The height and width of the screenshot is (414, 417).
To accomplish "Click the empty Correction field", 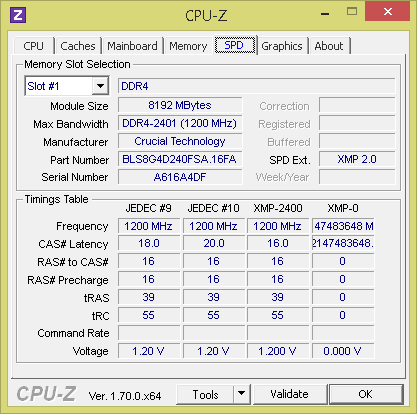I will (x=357, y=105).
